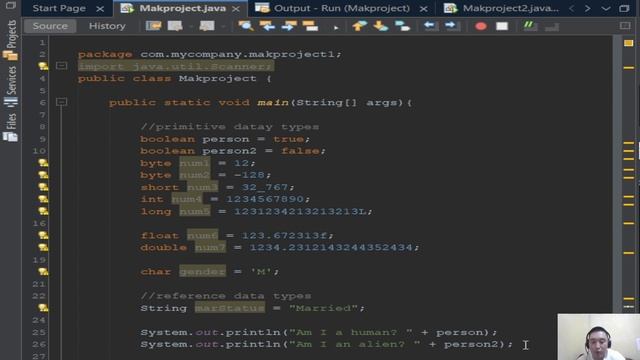Switch to Source view
The image size is (640, 360).
50,26
